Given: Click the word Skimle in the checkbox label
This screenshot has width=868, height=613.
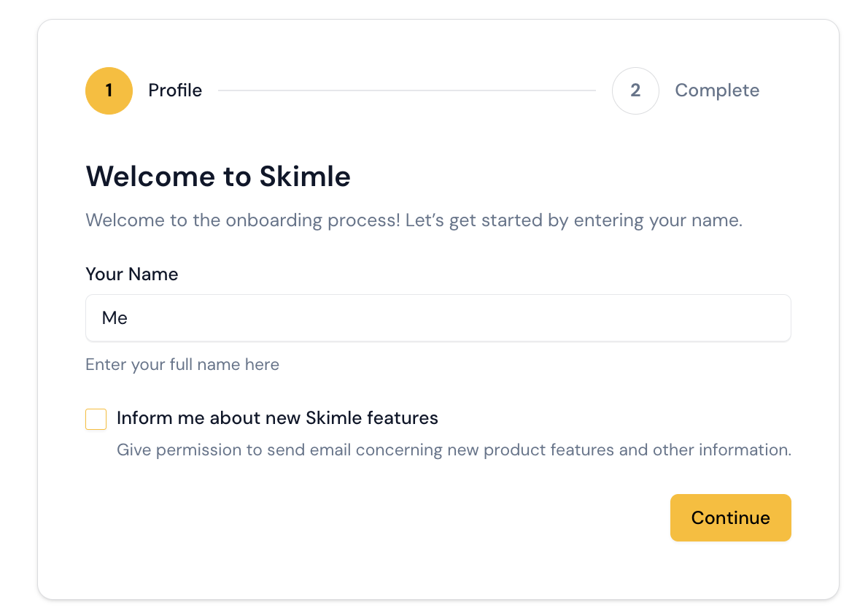Looking at the screenshot, I should tap(334, 418).
